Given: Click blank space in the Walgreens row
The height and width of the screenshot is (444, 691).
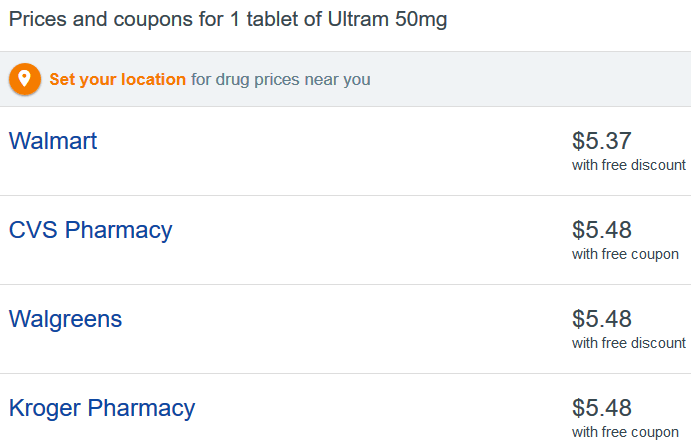Looking at the screenshot, I should [344, 329].
